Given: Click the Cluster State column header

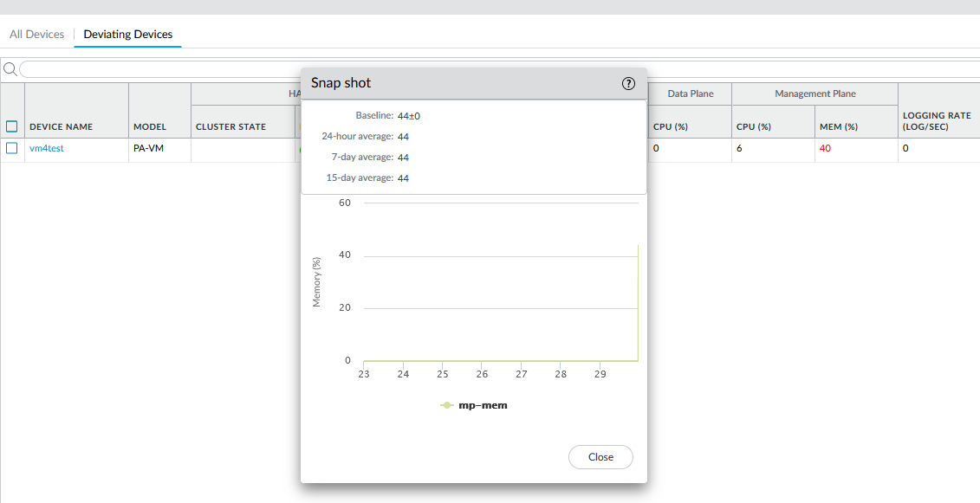Looking at the screenshot, I should tap(230, 126).
